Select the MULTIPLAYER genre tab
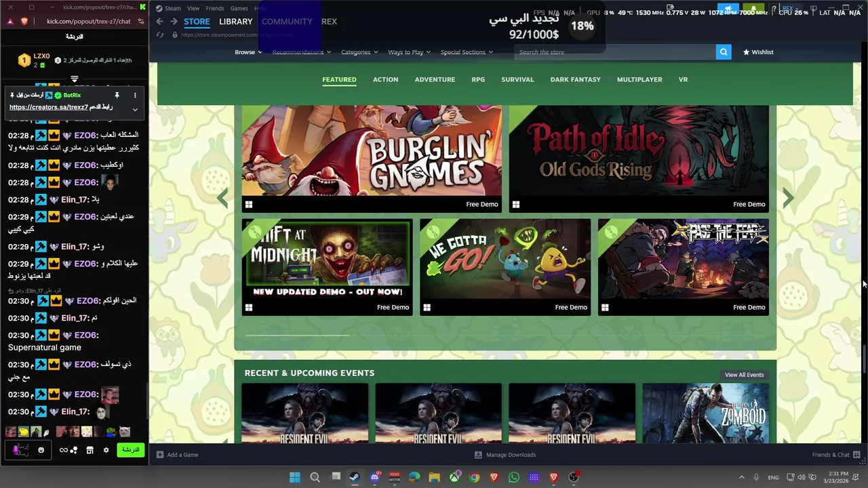868x488 pixels. (639, 79)
